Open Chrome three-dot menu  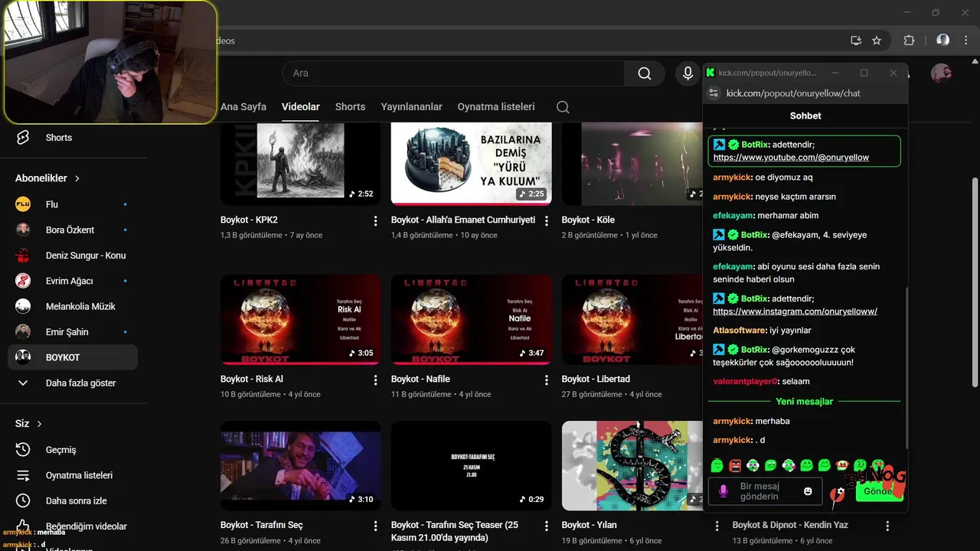pyautogui.click(x=965, y=41)
